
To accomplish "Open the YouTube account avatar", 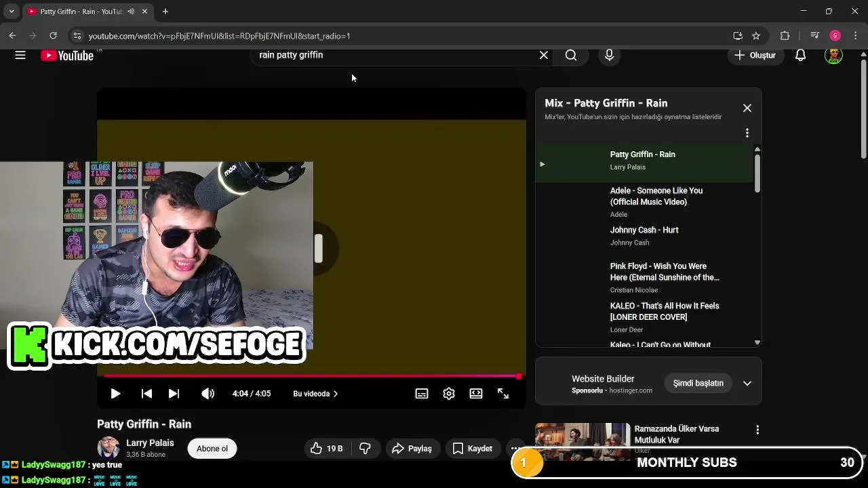I will click(x=833, y=56).
